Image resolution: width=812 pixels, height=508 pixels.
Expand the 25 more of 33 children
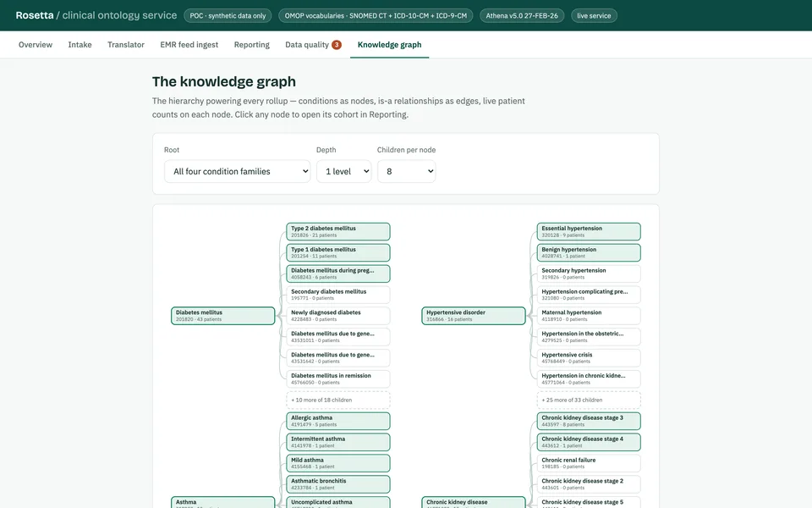tap(589, 400)
